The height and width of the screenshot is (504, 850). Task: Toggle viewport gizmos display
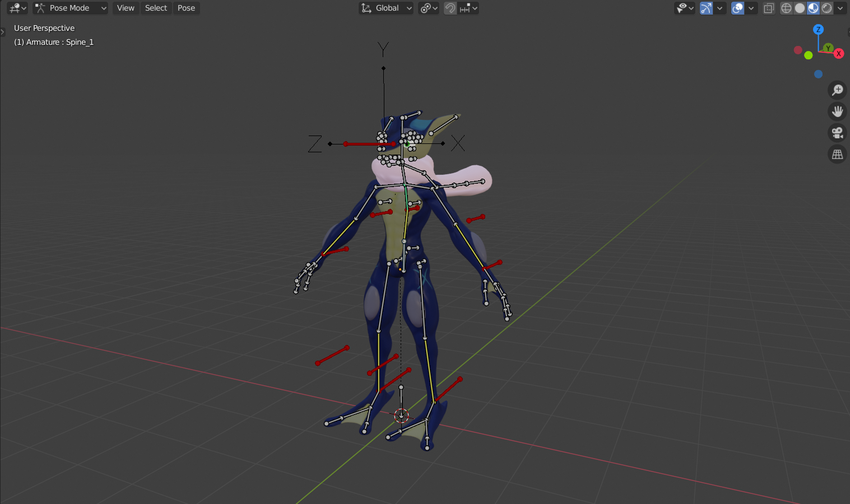(x=706, y=8)
